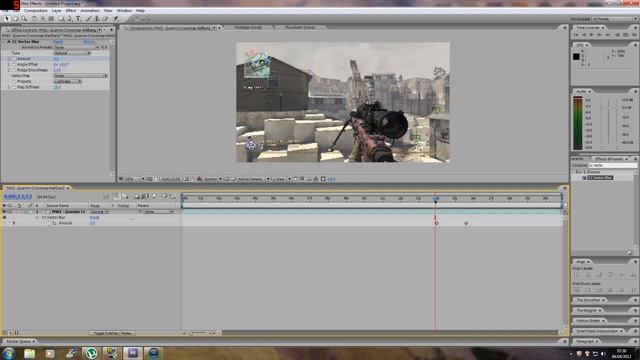
Task: Select the Horizontal Type tool
Action: click(78, 18)
